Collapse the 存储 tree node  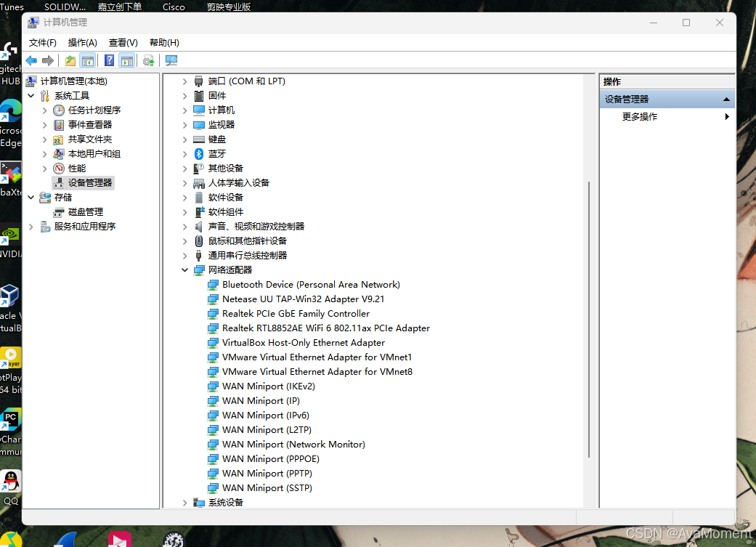[31, 198]
